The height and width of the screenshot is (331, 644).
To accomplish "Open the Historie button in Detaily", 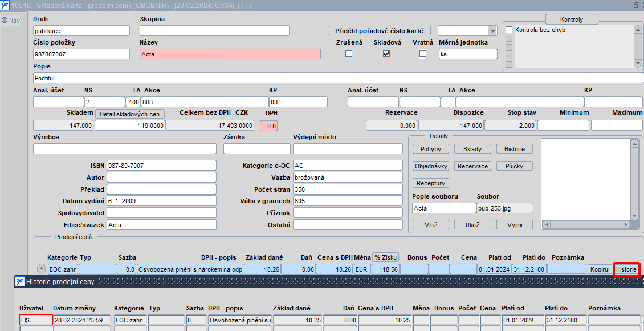I will 515,149.
